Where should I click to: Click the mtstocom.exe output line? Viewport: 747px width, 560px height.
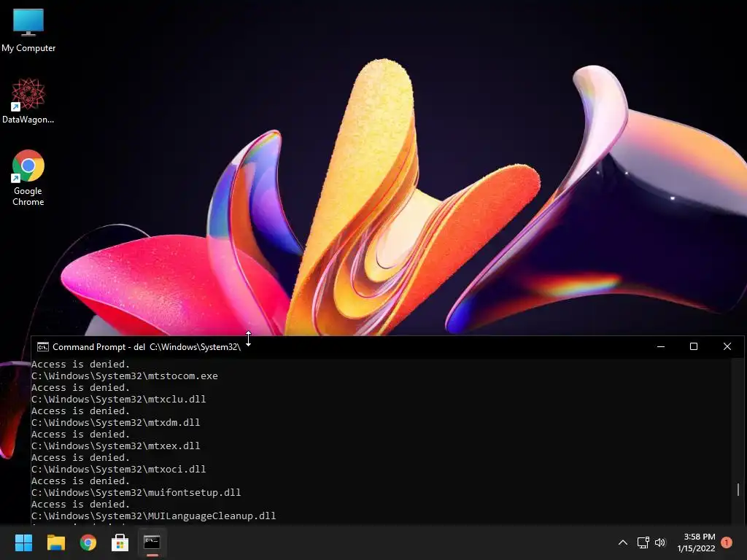tap(125, 376)
